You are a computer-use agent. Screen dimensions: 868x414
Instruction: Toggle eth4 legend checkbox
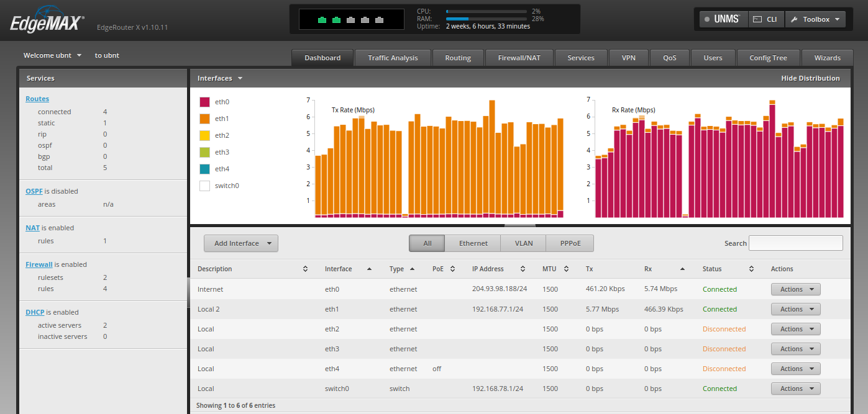click(204, 168)
